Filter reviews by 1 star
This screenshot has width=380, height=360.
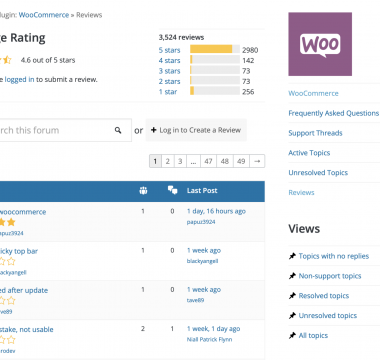tap(168, 92)
